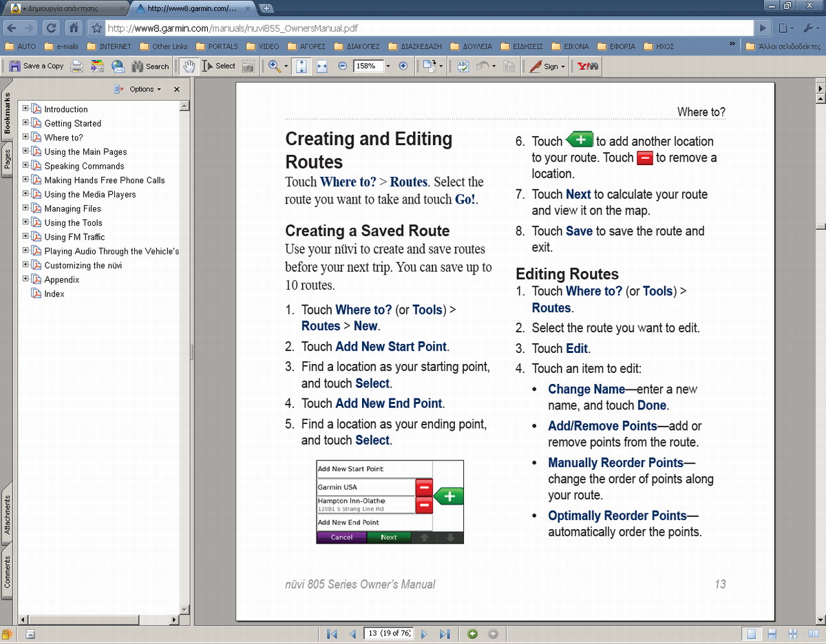The height and width of the screenshot is (644, 826).
Task: Reload the page in the browser
Action: 50,28
